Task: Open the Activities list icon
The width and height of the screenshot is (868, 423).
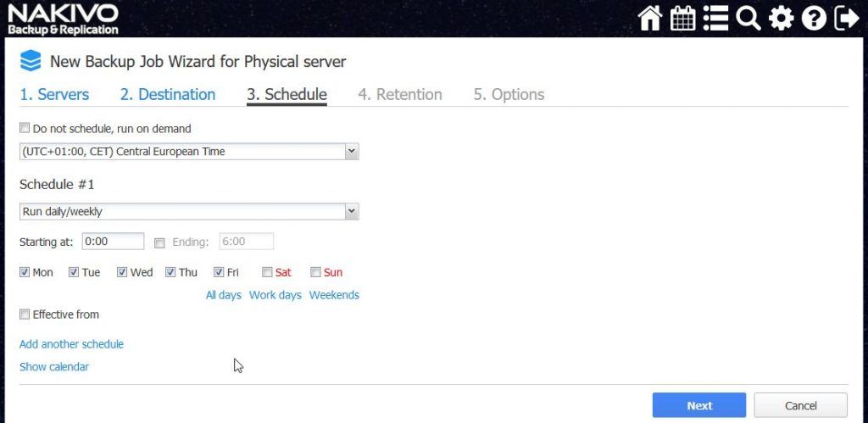Action: click(715, 19)
